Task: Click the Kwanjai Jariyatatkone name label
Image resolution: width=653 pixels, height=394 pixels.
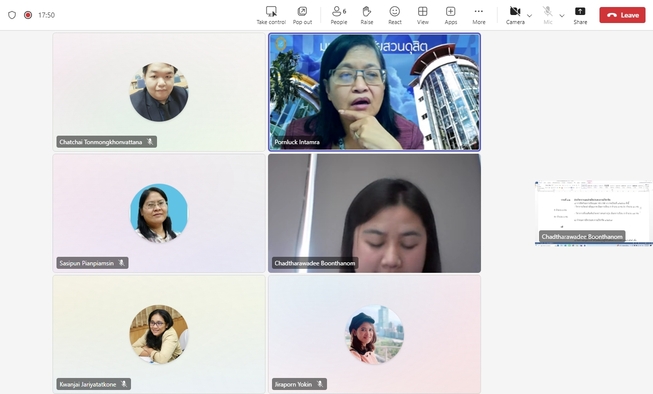Action: [x=88, y=384]
